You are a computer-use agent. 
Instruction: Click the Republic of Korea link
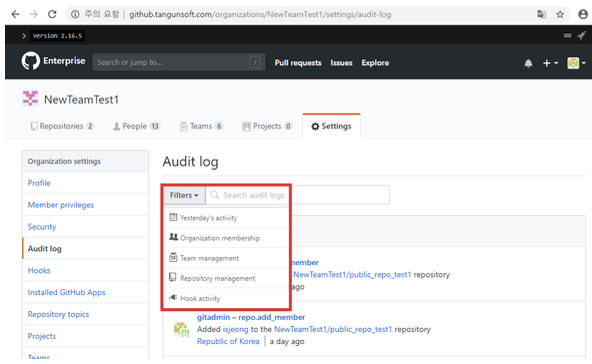point(228,341)
